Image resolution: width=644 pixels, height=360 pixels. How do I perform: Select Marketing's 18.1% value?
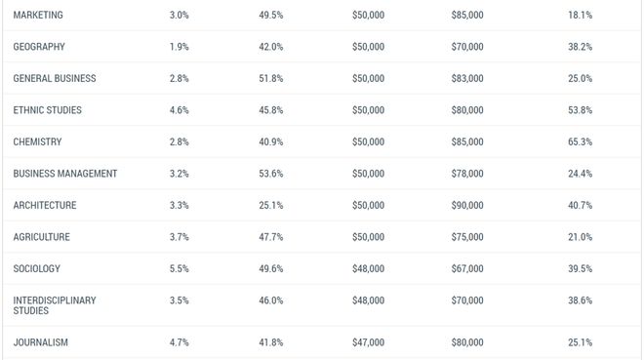(580, 16)
